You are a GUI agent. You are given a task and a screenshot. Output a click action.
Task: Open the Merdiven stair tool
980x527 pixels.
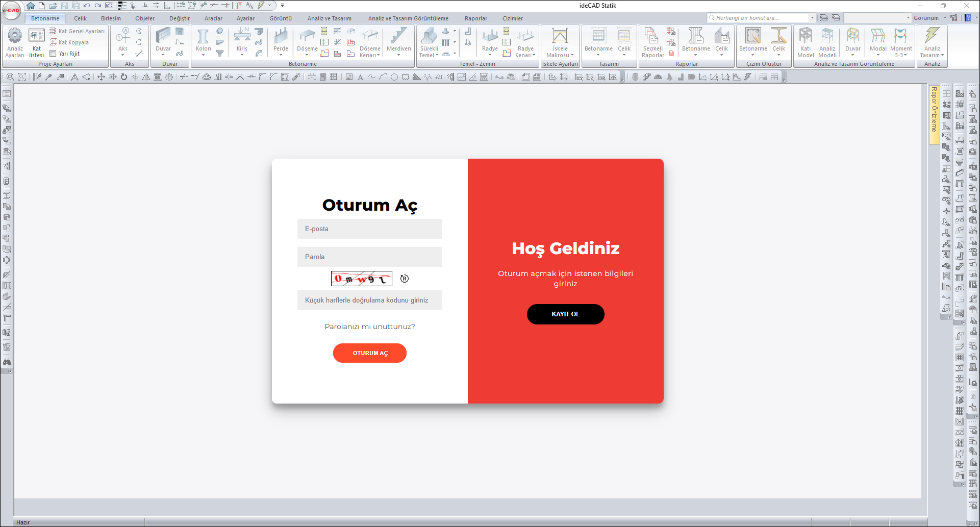click(398, 37)
